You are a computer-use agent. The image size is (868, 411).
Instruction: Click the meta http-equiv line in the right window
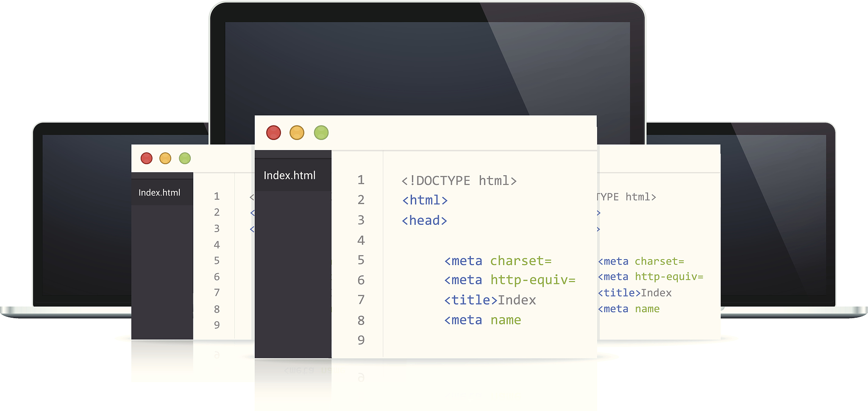[x=651, y=277]
